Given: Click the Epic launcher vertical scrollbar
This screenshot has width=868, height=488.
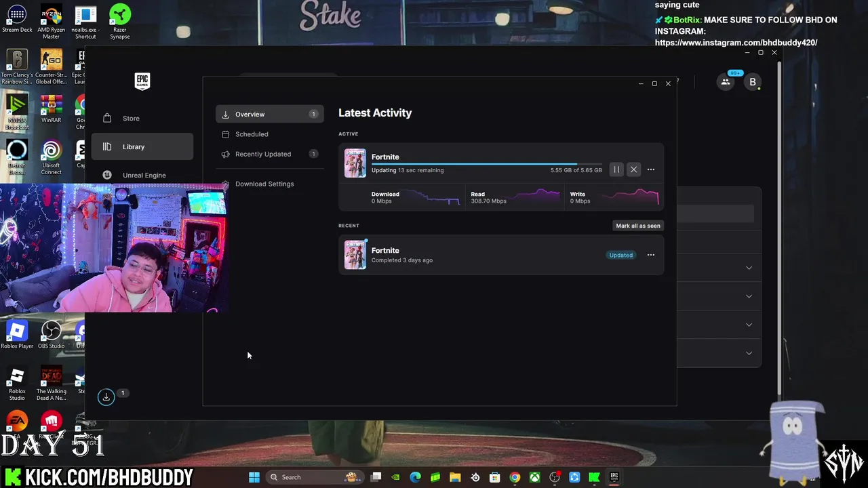Looking at the screenshot, I should point(779,227).
